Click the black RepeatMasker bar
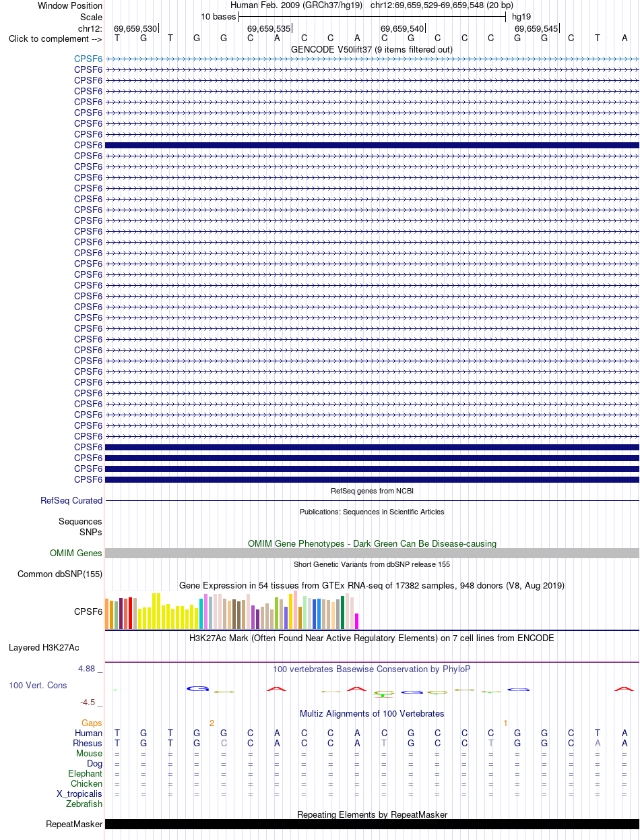 click(x=372, y=824)
